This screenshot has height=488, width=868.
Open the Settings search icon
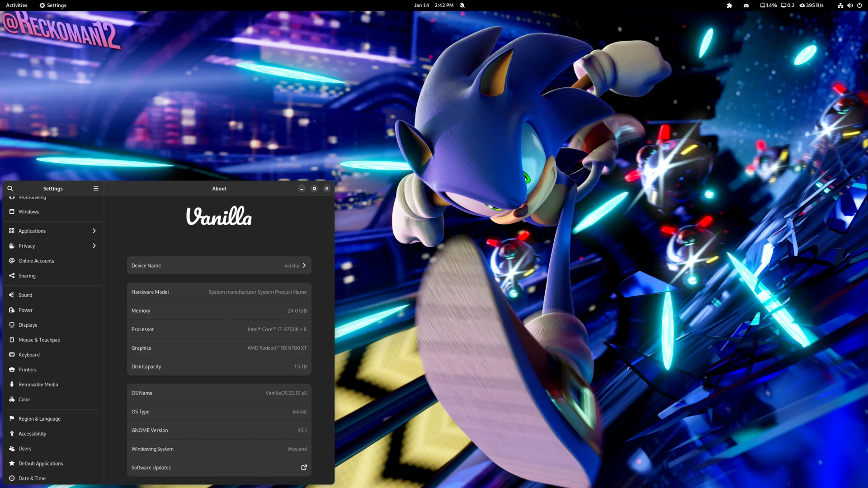tap(10, 188)
